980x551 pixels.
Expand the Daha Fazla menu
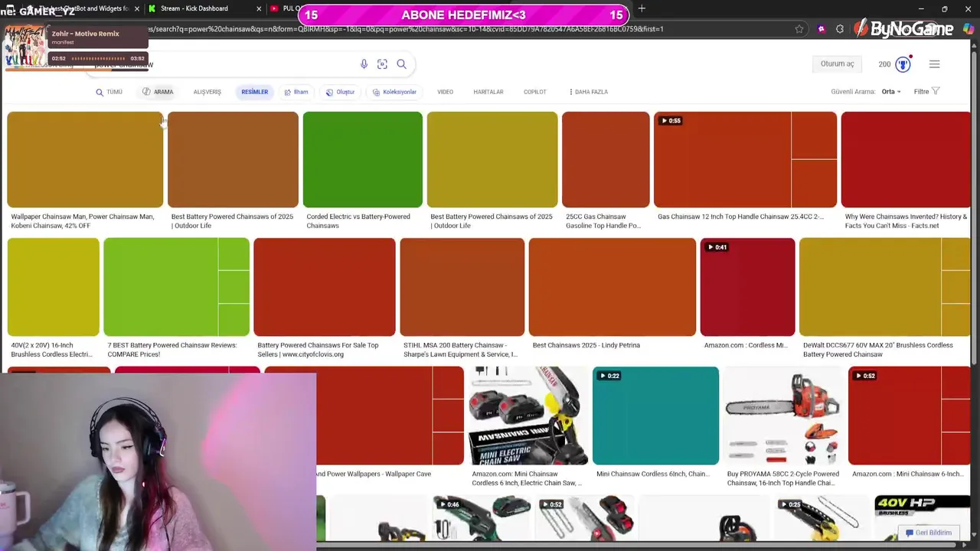588,92
